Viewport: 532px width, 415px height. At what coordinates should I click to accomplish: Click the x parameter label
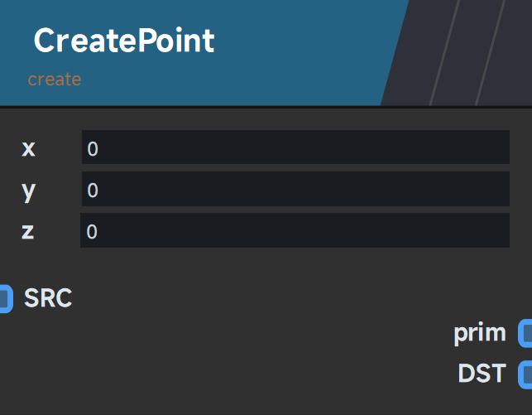point(29,148)
